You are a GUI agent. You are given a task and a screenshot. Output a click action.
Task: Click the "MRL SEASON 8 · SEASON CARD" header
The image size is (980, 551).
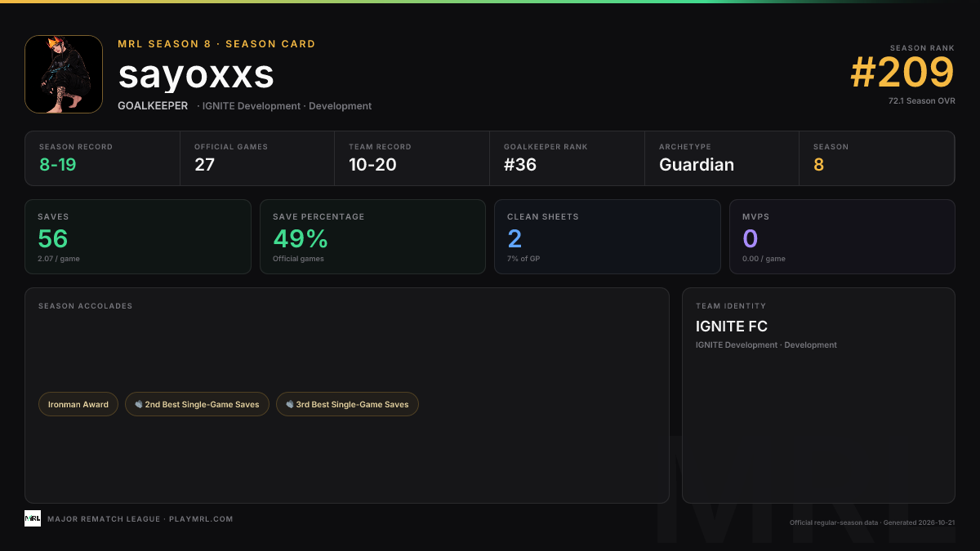(216, 44)
